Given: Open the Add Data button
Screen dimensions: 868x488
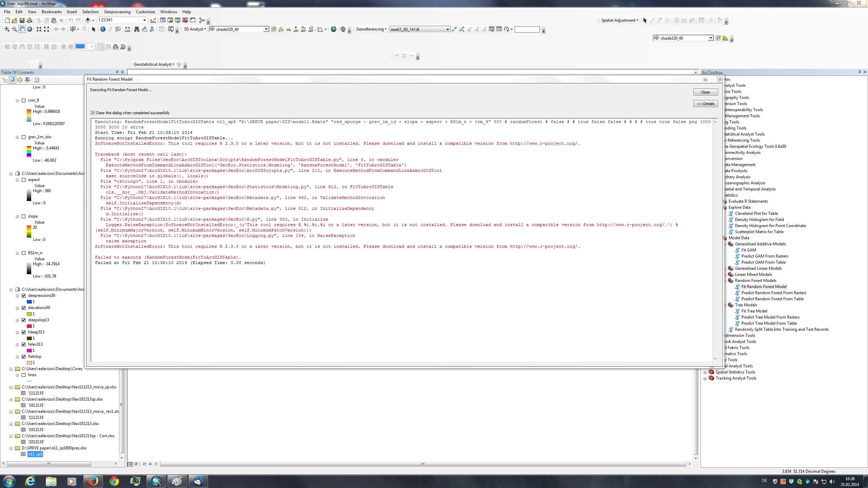Looking at the screenshot, I should (x=88, y=20).
